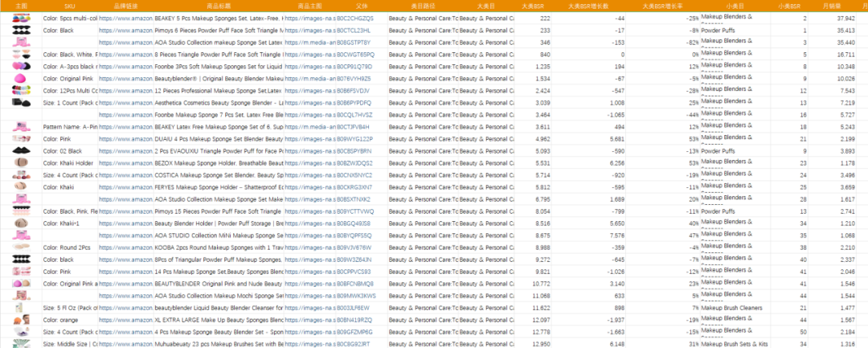Click 'Makeup Brush Cleaners' category cell
The image size is (868, 348).
pyautogui.click(x=731, y=308)
